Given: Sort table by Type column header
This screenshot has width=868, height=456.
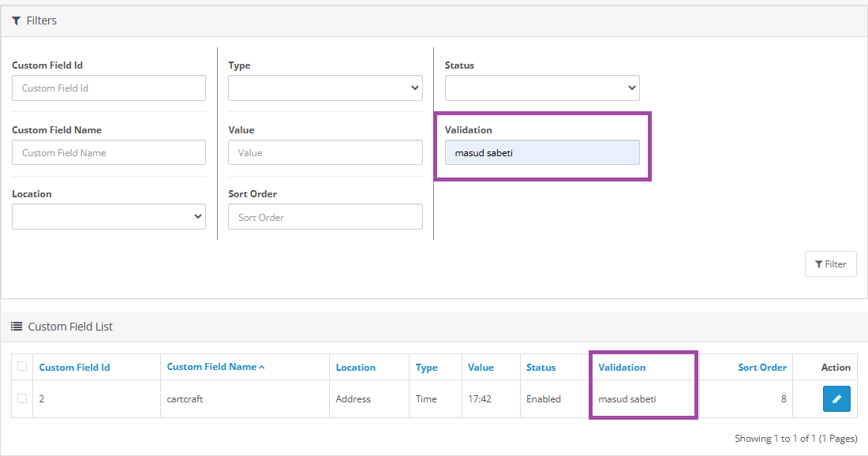Looking at the screenshot, I should (426, 368).
